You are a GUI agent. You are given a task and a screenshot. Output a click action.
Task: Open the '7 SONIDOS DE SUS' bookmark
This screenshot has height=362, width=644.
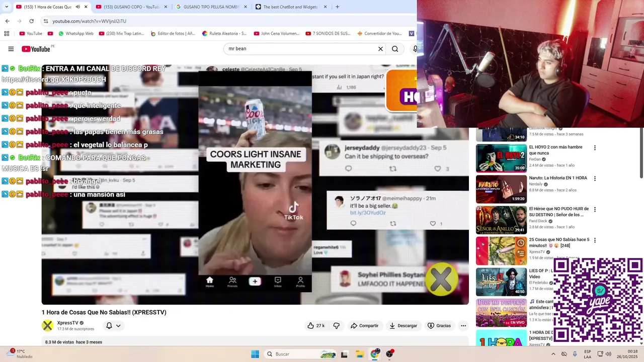328,34
